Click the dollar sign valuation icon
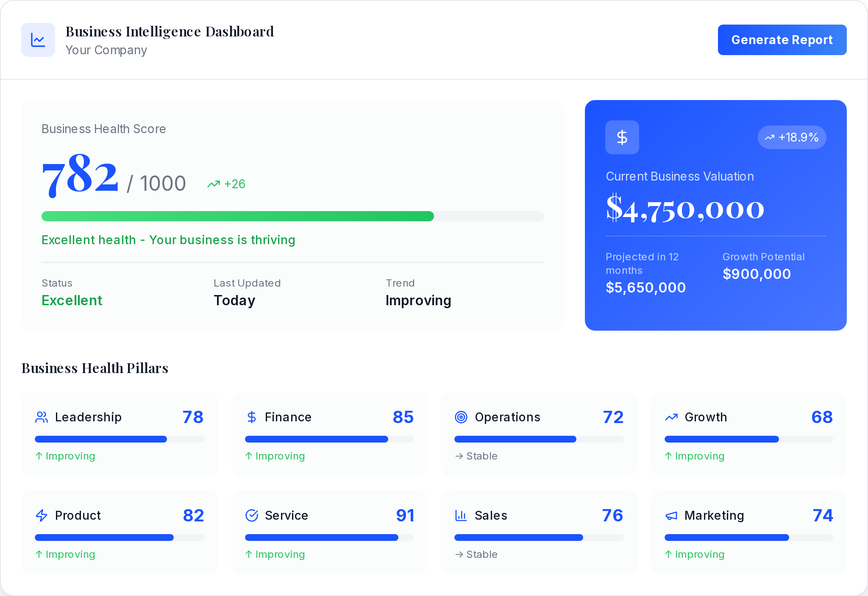868x596 pixels. click(x=622, y=137)
